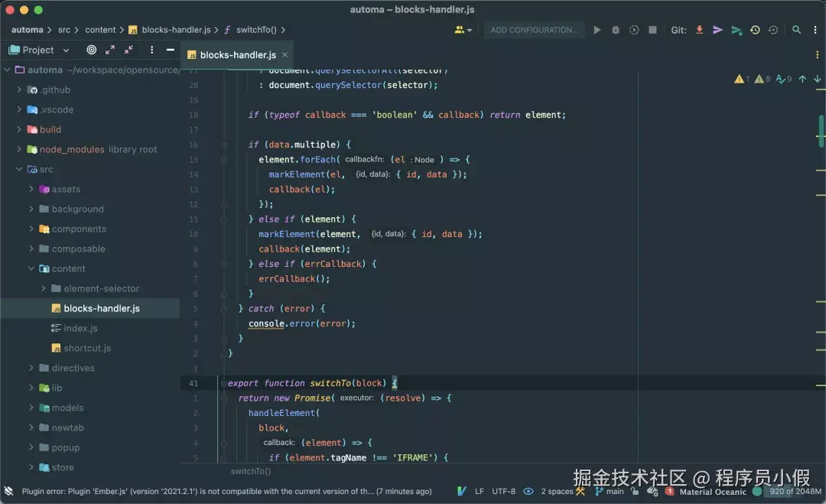The image size is (826, 504).
Task: Toggle the file read-only lock icon
Action: pos(635,491)
